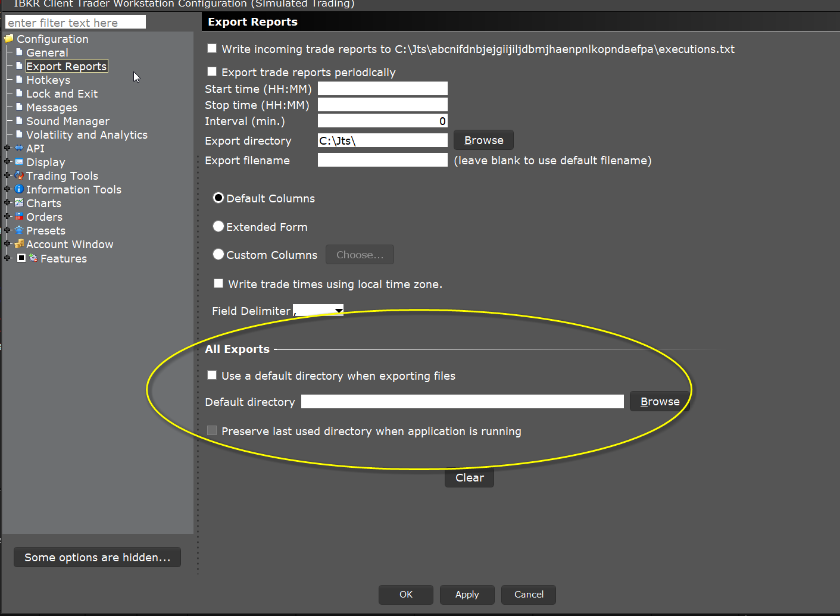This screenshot has height=616, width=840.
Task: Open the Sound Manager settings page
Action: point(68,121)
